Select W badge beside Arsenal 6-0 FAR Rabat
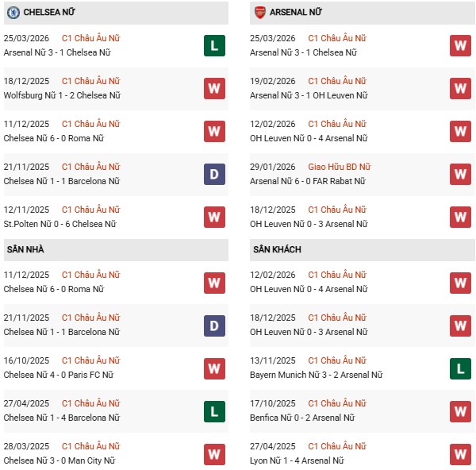The width and height of the screenshot is (476, 470). (x=461, y=174)
